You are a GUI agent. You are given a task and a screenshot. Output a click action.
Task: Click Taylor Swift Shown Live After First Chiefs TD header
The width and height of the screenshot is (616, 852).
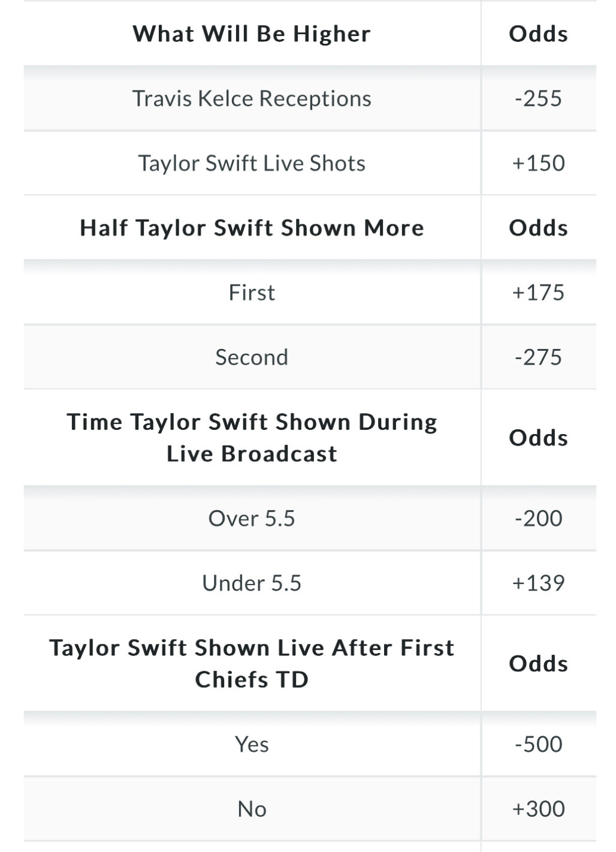click(252, 664)
